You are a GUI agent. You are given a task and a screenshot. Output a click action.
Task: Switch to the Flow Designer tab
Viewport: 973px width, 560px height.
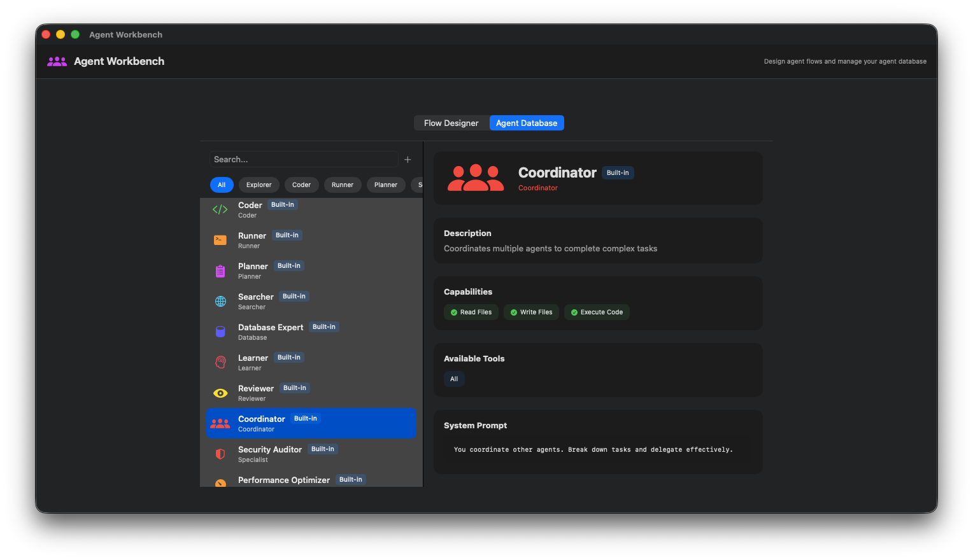451,123
